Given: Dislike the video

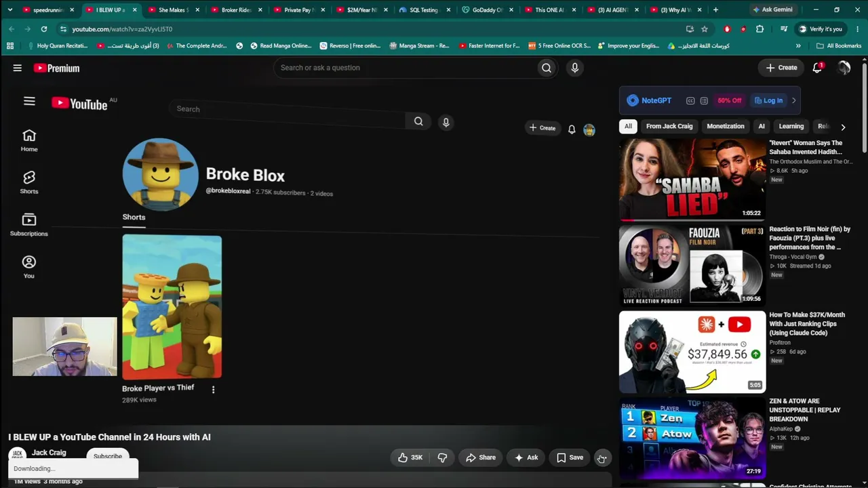Looking at the screenshot, I should pyautogui.click(x=442, y=457).
